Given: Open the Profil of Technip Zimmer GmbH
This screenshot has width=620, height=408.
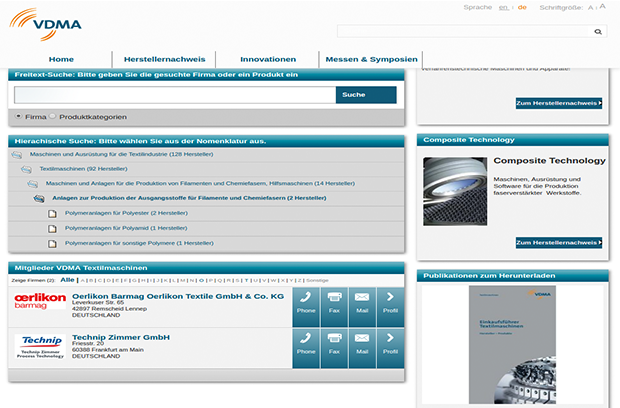Looking at the screenshot, I should (x=390, y=348).
